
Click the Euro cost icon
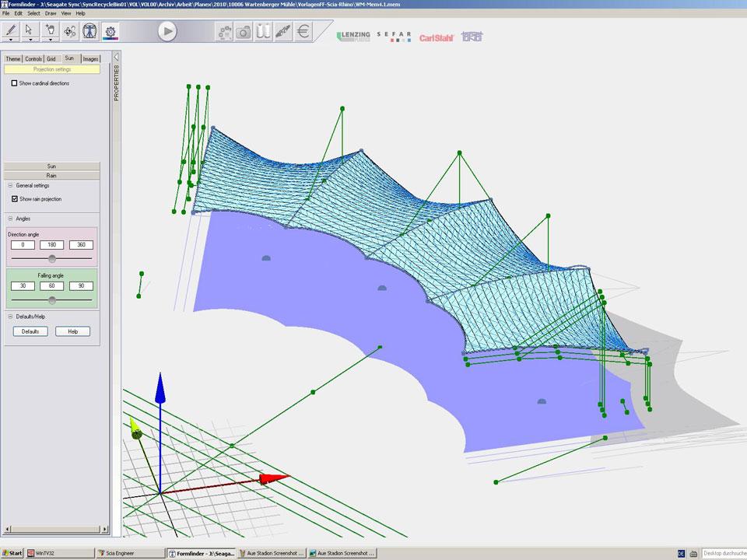[x=303, y=31]
